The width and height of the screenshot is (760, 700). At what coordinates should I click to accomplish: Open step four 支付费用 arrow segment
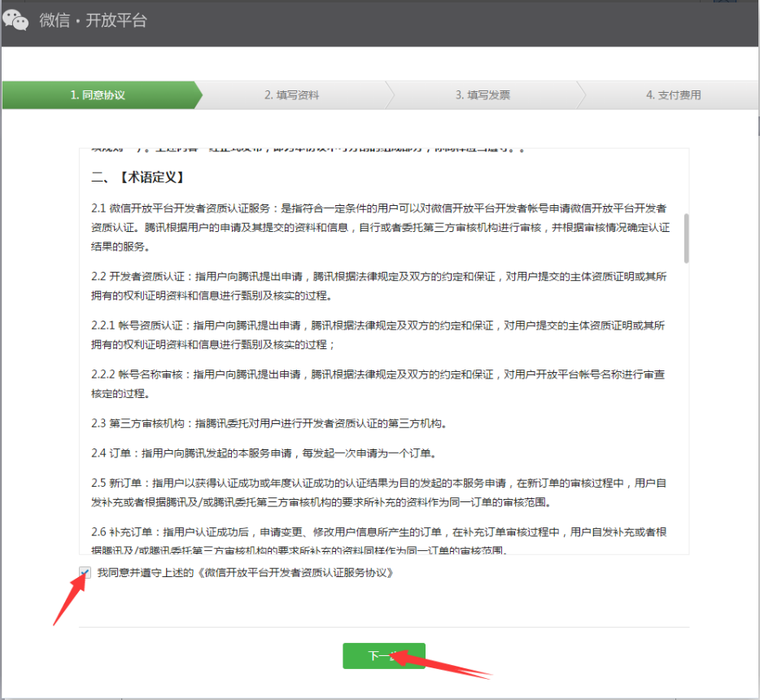tap(675, 95)
